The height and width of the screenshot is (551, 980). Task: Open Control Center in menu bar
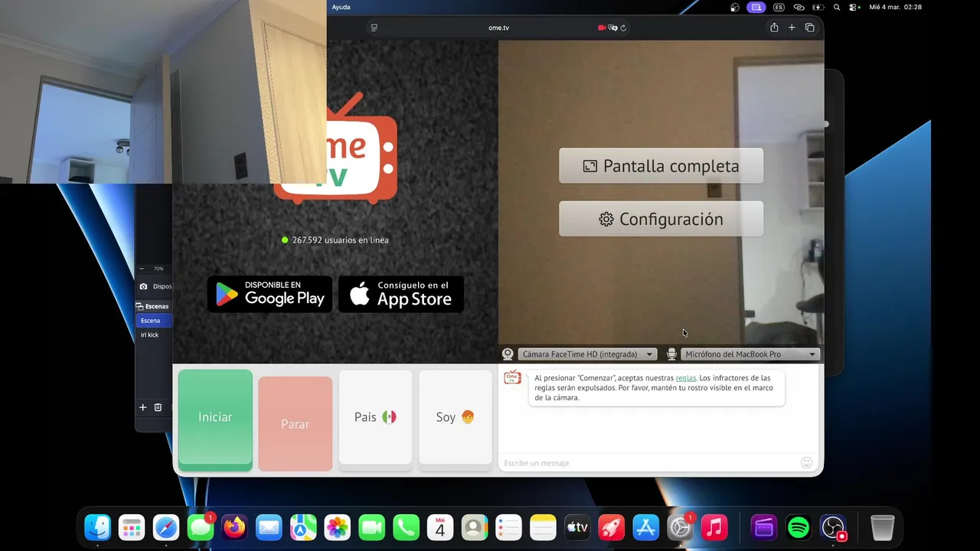click(x=854, y=7)
